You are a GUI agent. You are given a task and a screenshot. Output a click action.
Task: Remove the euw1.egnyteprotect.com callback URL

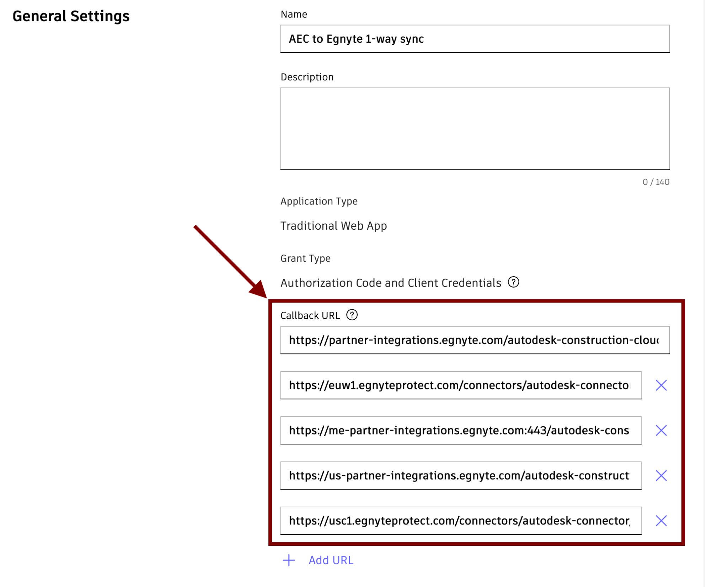click(x=661, y=385)
